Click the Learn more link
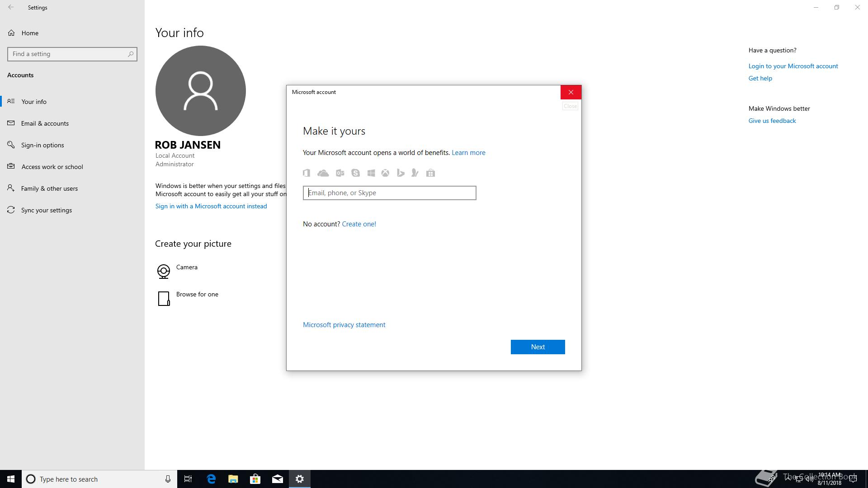 pyautogui.click(x=468, y=153)
